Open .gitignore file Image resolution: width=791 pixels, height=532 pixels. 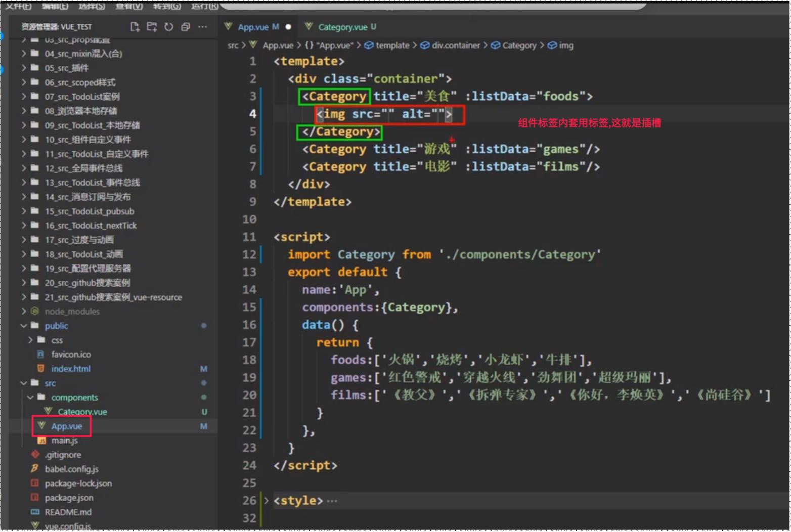(63, 455)
